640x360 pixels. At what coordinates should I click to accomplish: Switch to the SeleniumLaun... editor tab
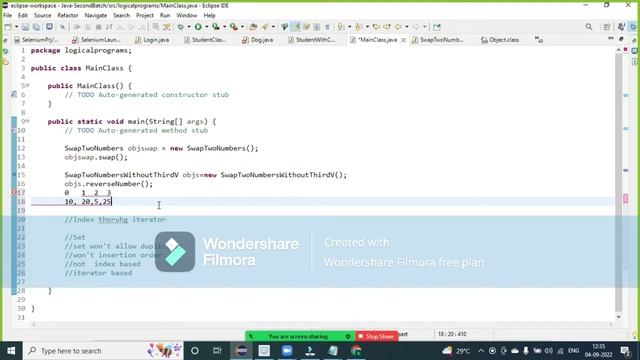pos(96,40)
